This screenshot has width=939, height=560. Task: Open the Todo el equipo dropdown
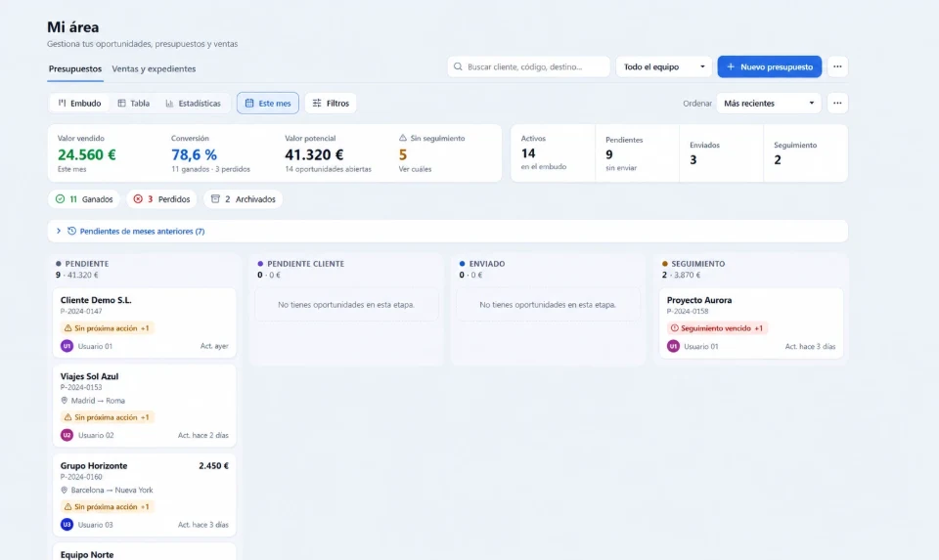coord(663,66)
